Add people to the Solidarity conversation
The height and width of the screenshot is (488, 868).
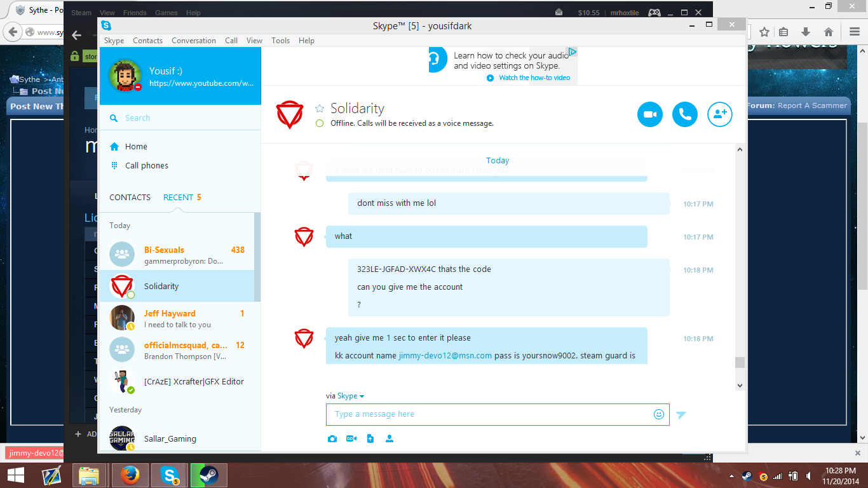point(720,114)
